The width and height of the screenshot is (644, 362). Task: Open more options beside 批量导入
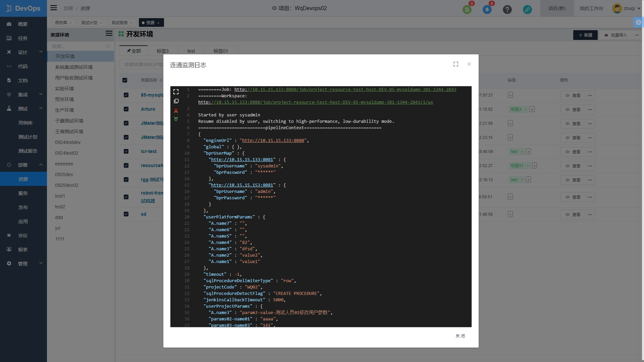tap(637, 35)
